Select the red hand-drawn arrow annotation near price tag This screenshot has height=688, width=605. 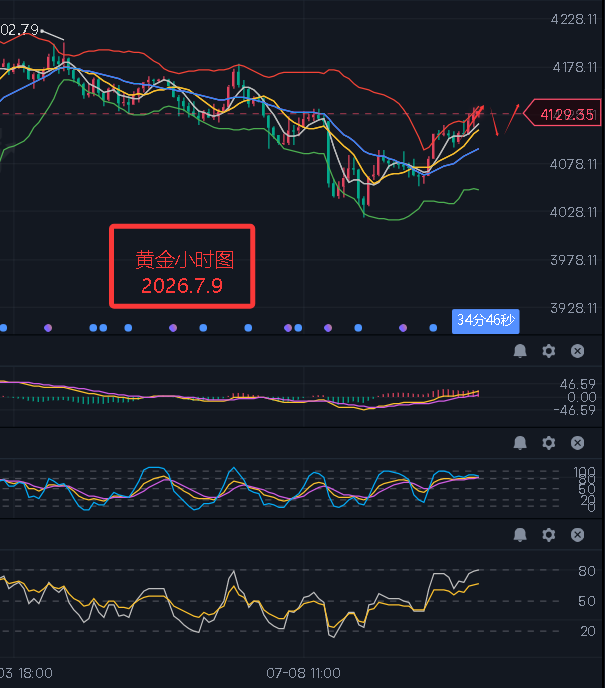505,119
